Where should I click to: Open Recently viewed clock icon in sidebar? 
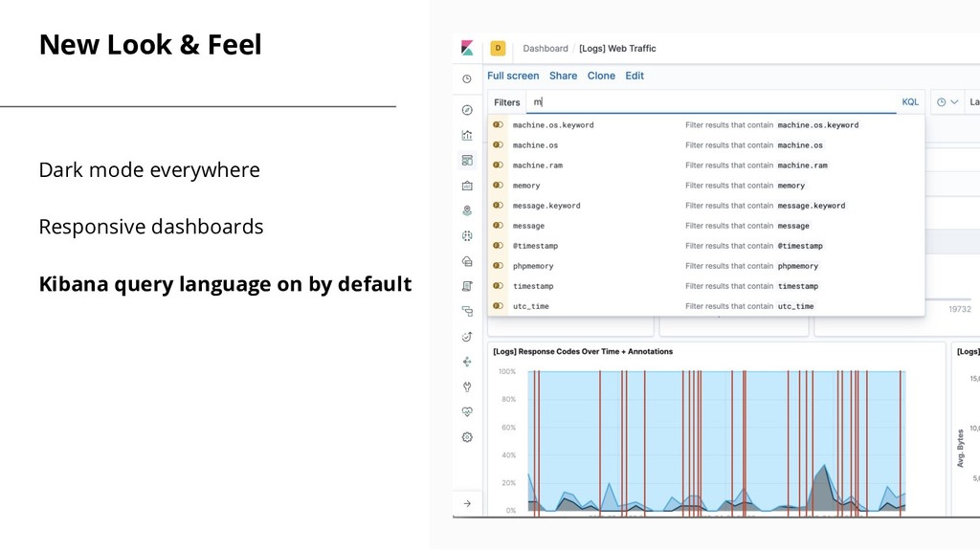(467, 79)
